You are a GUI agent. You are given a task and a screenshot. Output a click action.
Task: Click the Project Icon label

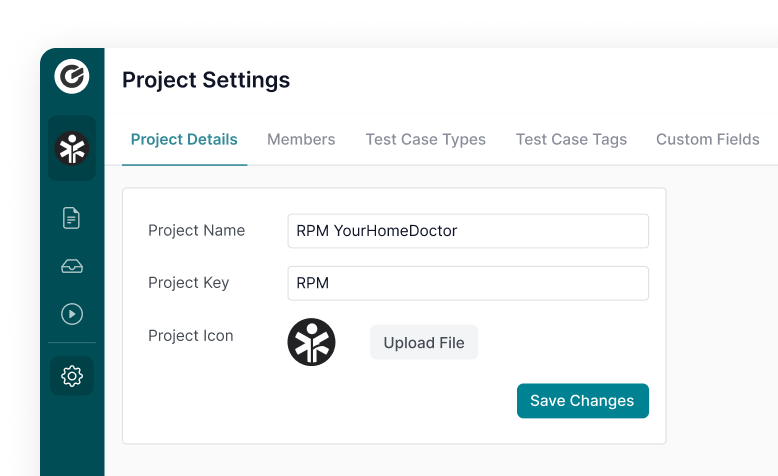click(x=191, y=336)
